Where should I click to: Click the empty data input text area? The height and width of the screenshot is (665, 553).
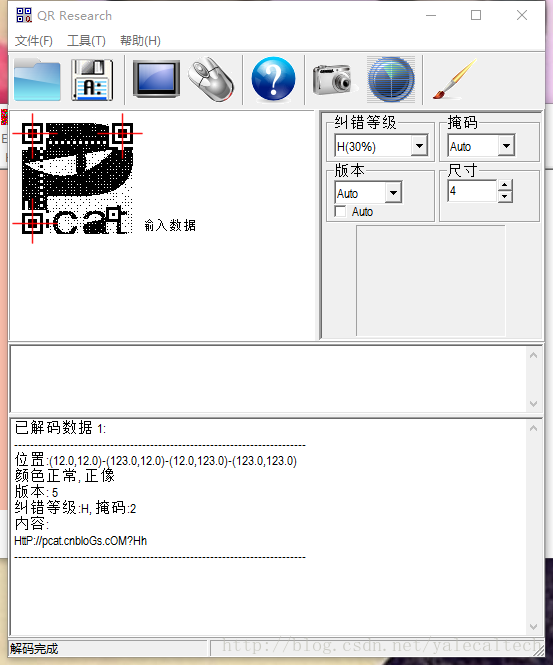pyautogui.click(x=268, y=379)
